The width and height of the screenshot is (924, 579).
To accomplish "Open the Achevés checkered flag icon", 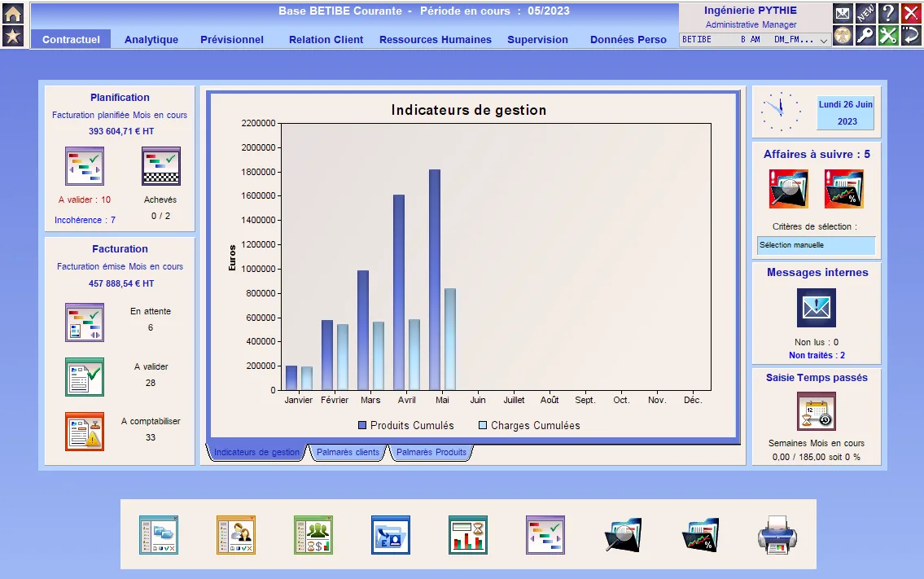I will coord(161,166).
